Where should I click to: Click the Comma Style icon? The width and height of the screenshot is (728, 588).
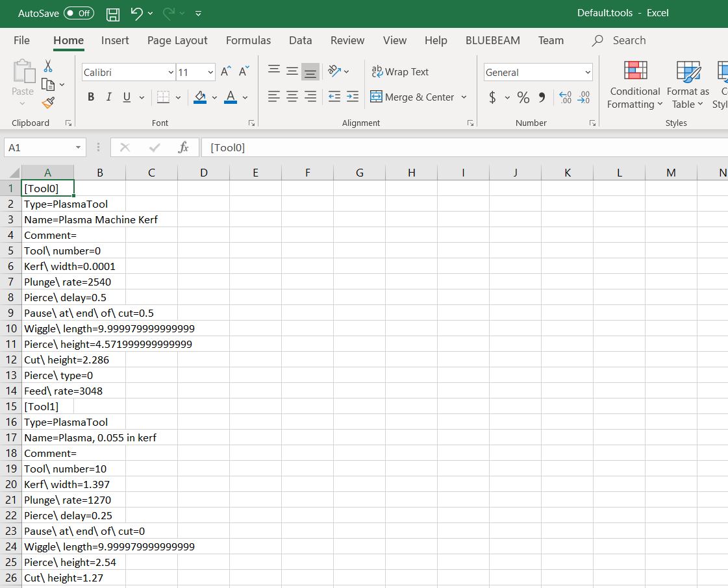542,97
